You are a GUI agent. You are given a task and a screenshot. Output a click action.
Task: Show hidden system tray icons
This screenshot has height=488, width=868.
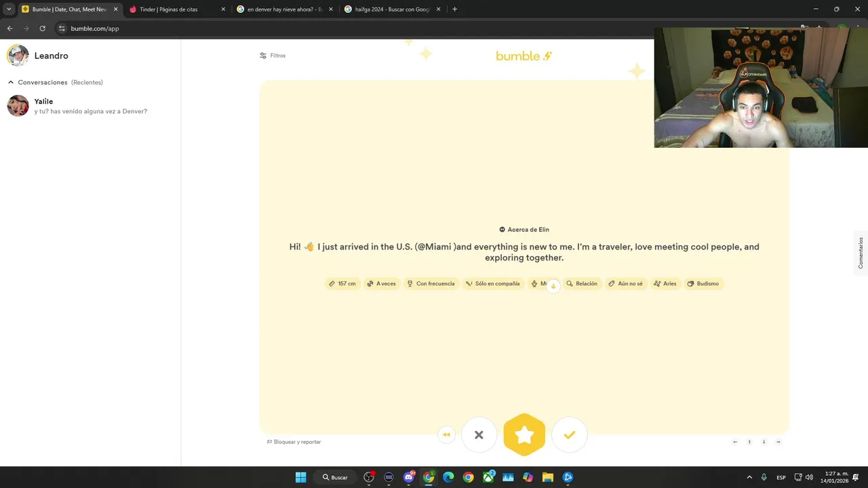click(x=749, y=477)
